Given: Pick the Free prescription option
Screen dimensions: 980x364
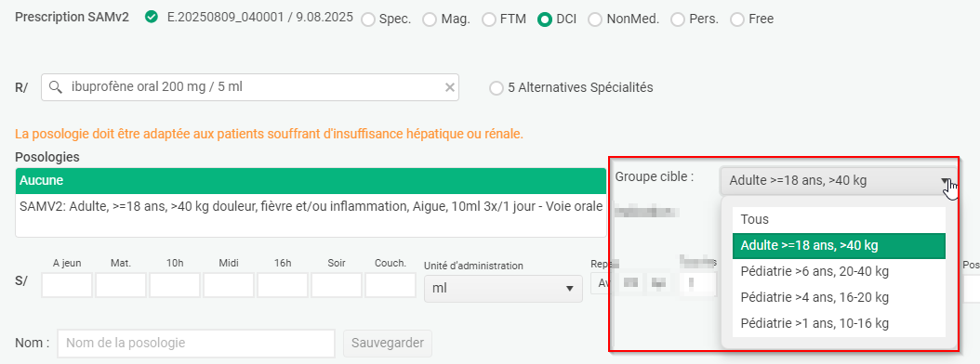Looking at the screenshot, I should 737,20.
